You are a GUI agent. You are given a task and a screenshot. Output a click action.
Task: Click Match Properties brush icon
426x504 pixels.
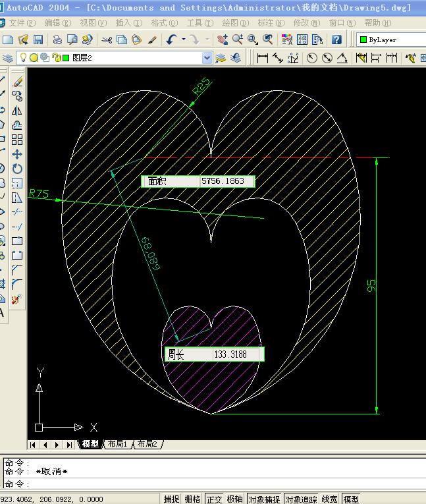[152, 40]
